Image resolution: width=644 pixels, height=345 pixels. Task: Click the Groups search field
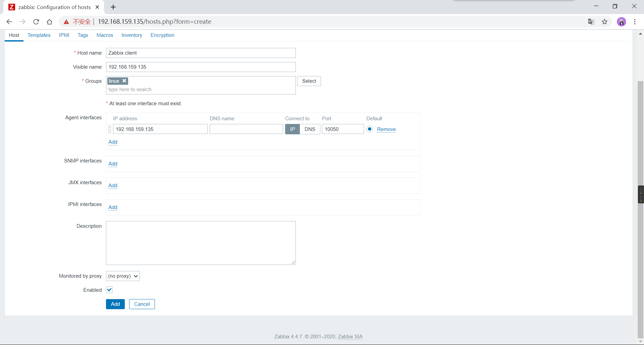click(x=201, y=89)
